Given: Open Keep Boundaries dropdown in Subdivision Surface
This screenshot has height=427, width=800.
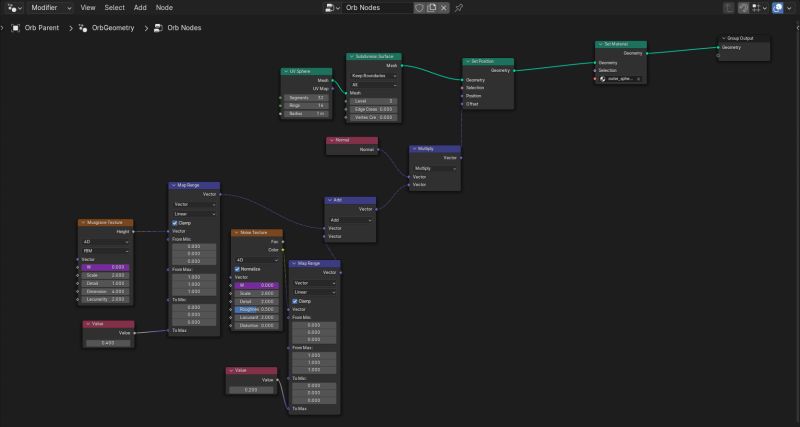Looking at the screenshot, I should 374,76.
